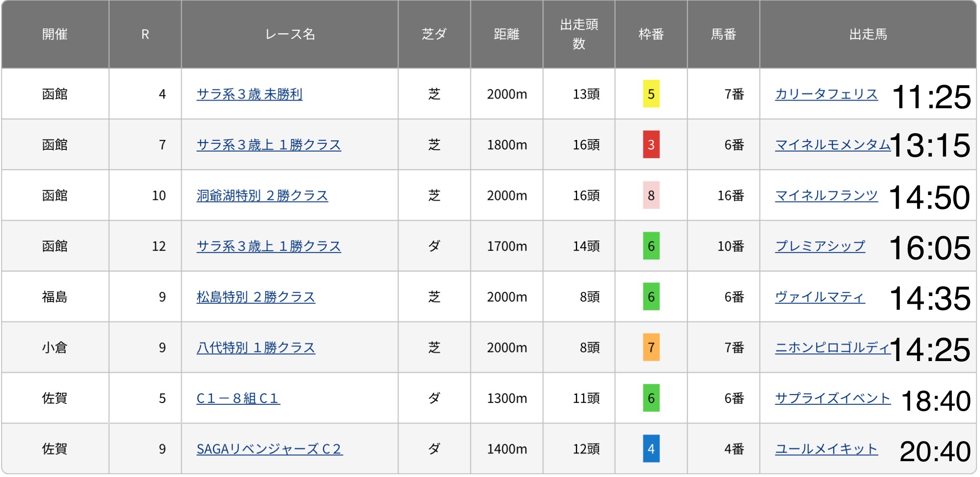
Task: Open the ニホンピロゴルディ horse link
Action: (832, 347)
